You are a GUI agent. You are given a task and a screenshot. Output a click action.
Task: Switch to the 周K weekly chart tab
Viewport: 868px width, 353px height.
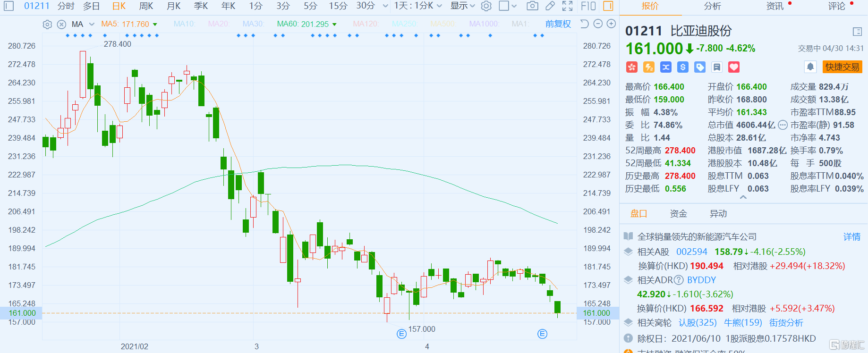tap(146, 6)
